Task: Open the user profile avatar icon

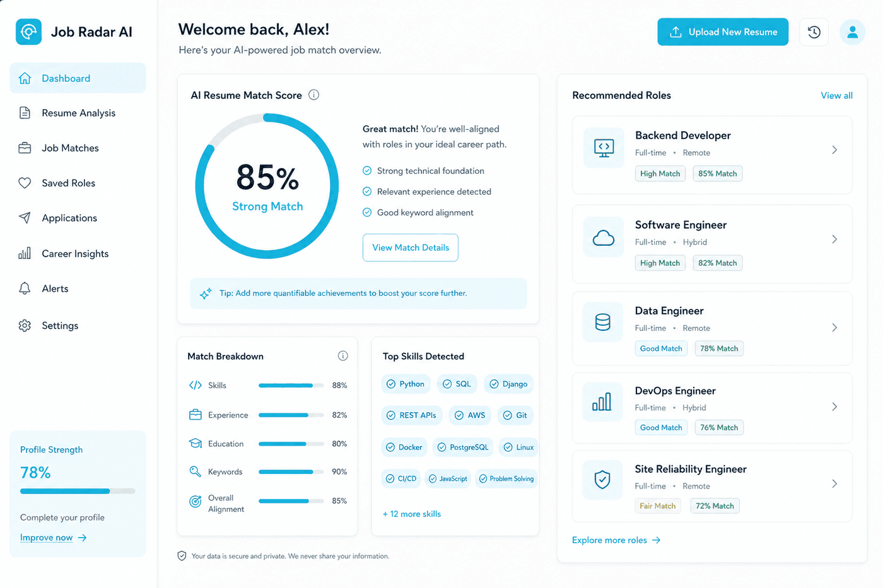Action: (x=852, y=32)
